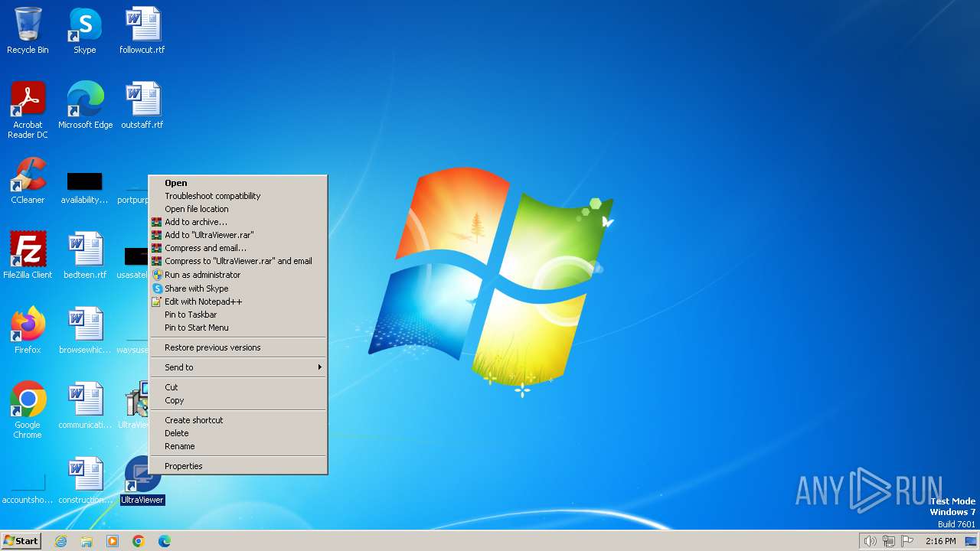Viewport: 980px width, 551px height.
Task: Choose Pin to Taskbar
Action: (x=238, y=315)
